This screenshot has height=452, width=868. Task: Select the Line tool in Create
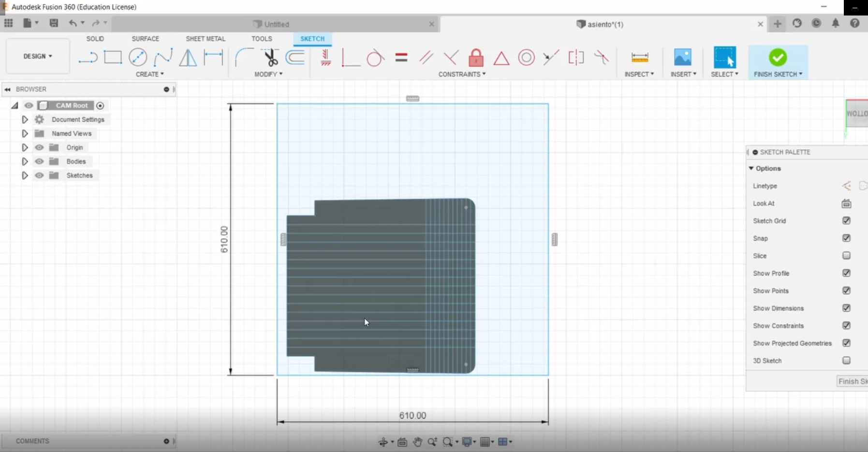(x=88, y=58)
